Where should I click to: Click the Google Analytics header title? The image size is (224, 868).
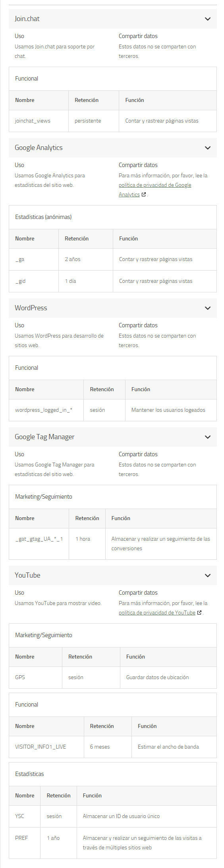(x=39, y=148)
